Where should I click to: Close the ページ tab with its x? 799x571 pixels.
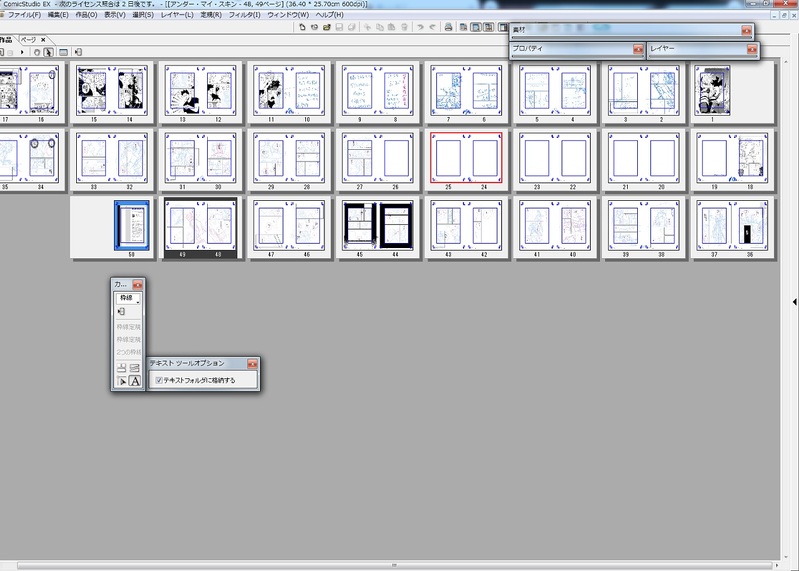tap(43, 39)
